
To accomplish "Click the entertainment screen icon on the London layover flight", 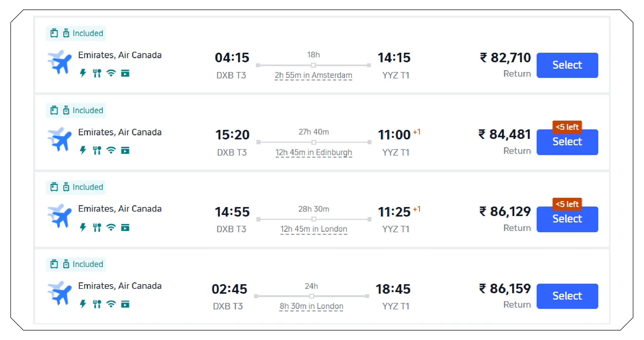I will pyautogui.click(x=125, y=227).
